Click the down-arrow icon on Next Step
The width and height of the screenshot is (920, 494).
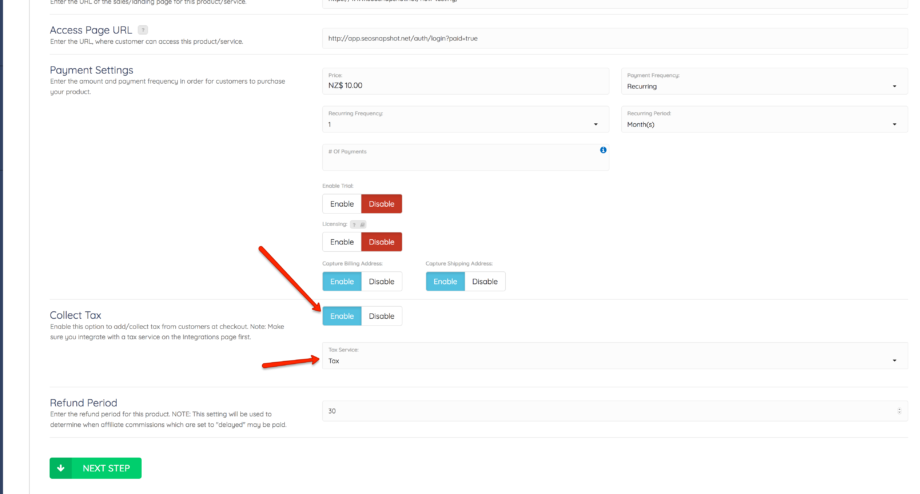61,468
